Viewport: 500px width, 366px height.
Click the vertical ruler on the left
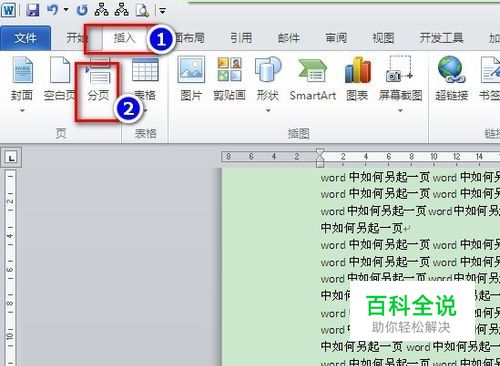10,267
